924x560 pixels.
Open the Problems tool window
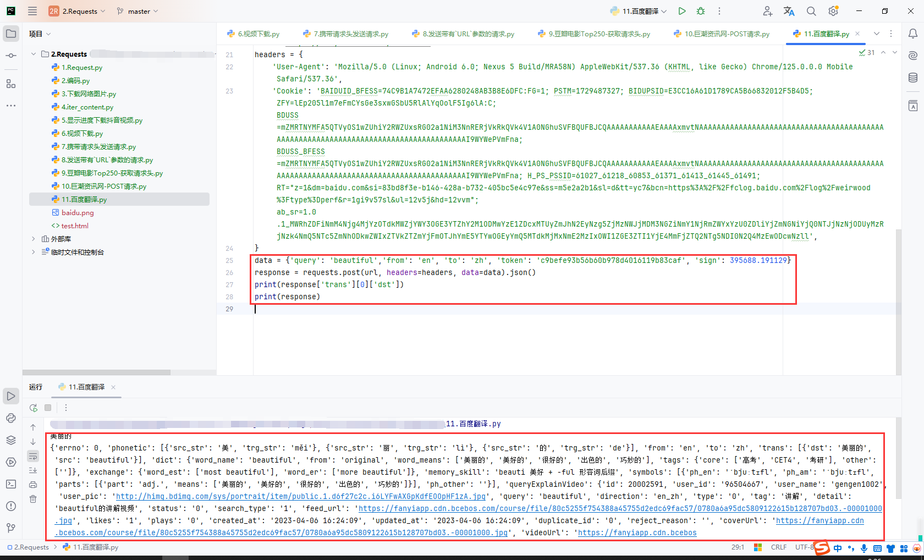point(11,506)
